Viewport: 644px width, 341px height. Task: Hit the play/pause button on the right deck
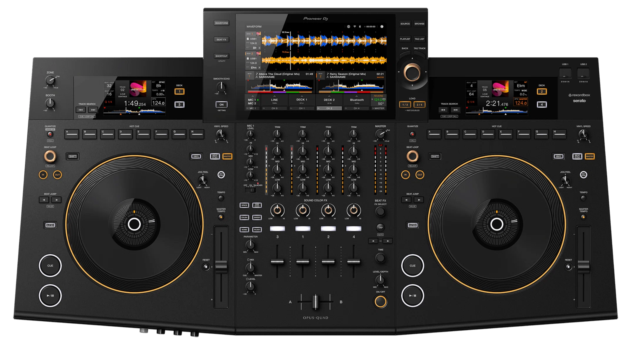(x=412, y=295)
